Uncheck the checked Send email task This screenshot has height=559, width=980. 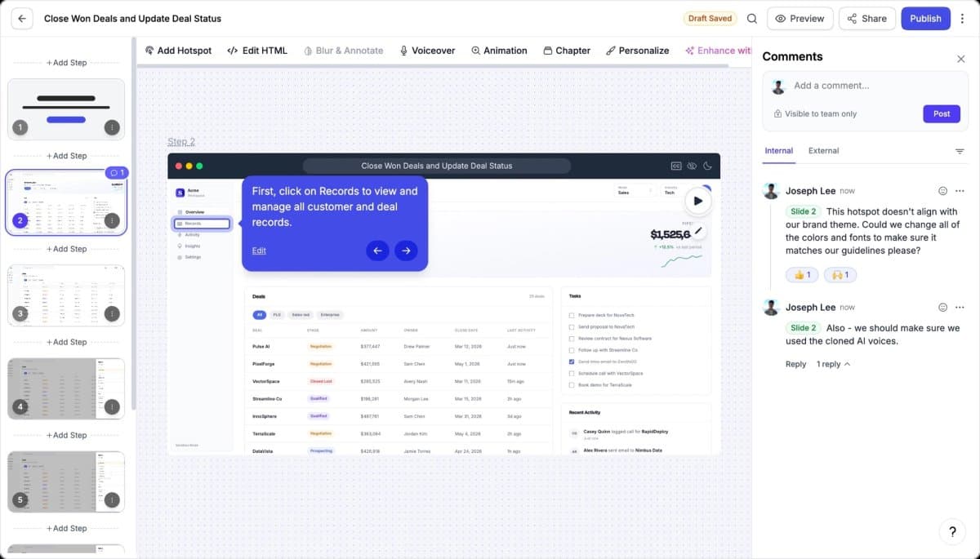[x=572, y=361]
